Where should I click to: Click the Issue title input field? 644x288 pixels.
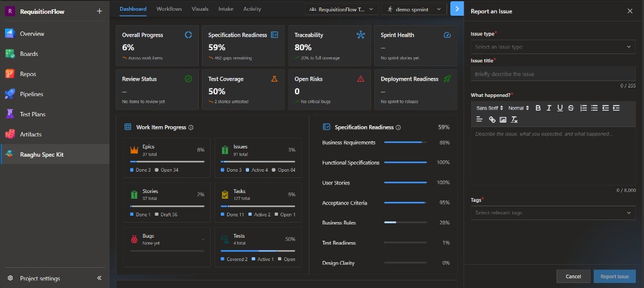tap(553, 74)
